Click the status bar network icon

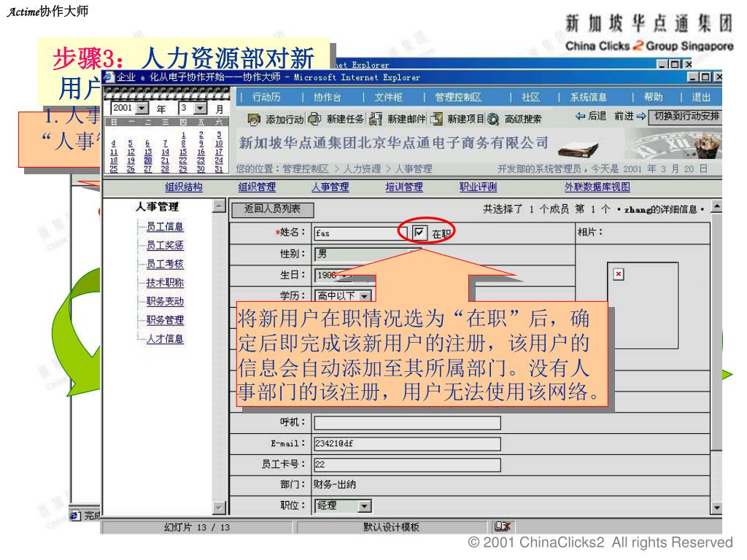[502, 526]
